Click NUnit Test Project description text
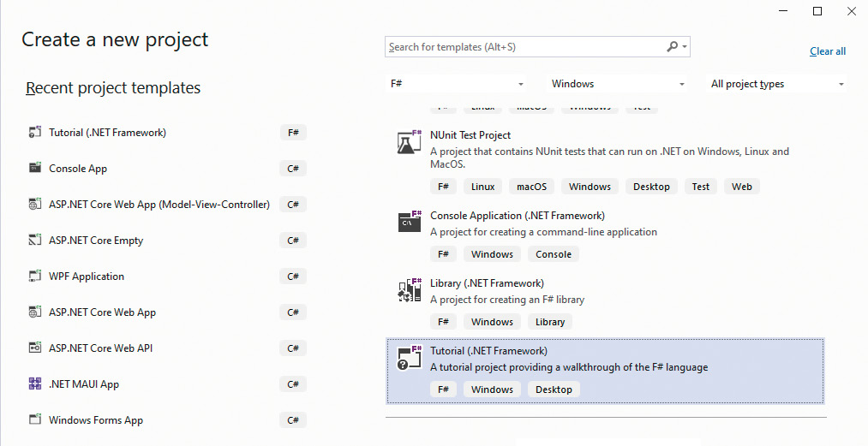 [609, 158]
